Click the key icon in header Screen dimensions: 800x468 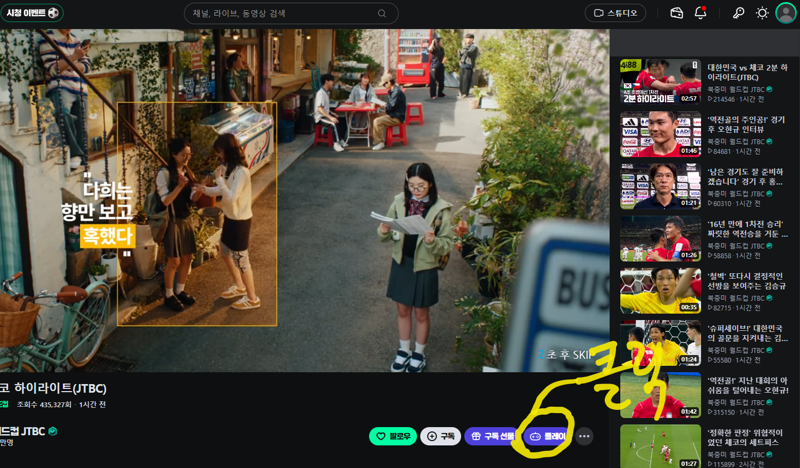point(738,13)
